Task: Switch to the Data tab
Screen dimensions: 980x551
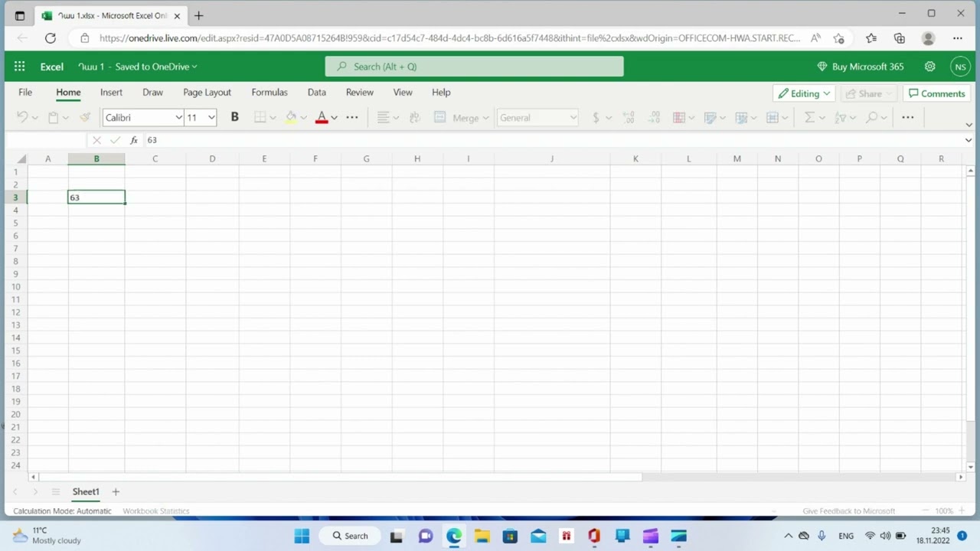Action: pyautogui.click(x=317, y=92)
